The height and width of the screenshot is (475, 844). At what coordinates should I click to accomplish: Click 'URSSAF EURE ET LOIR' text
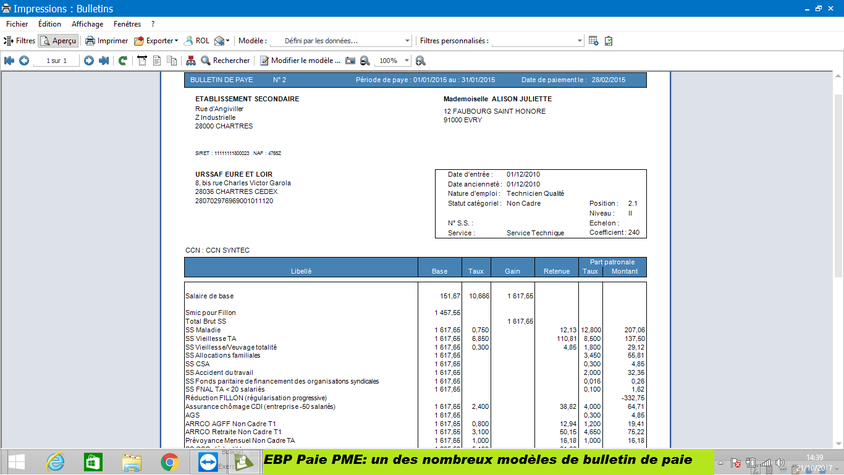tap(234, 174)
